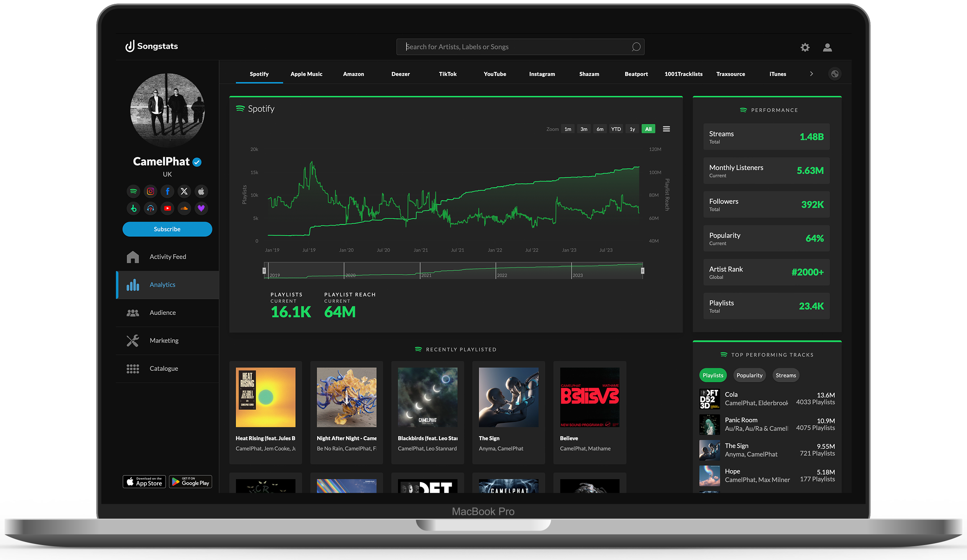Image resolution: width=967 pixels, height=560 pixels.
Task: Set chart zoom to 6m
Action: click(600, 129)
